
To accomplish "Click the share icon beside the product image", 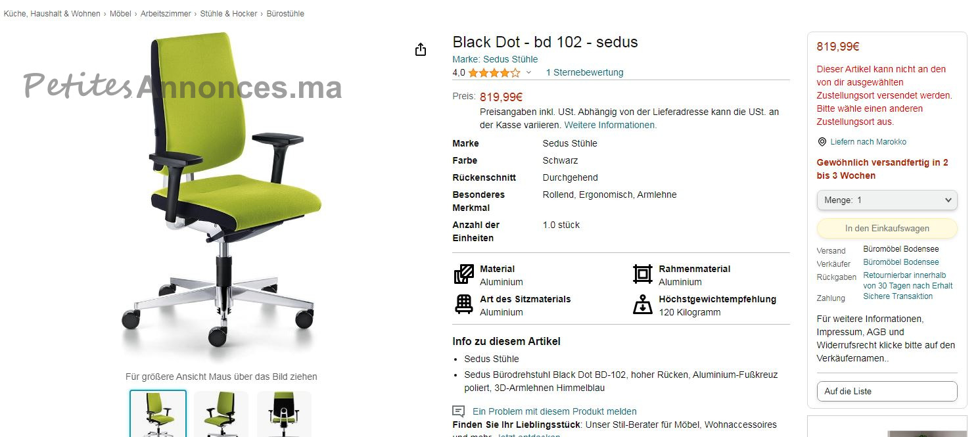I will tap(421, 50).
